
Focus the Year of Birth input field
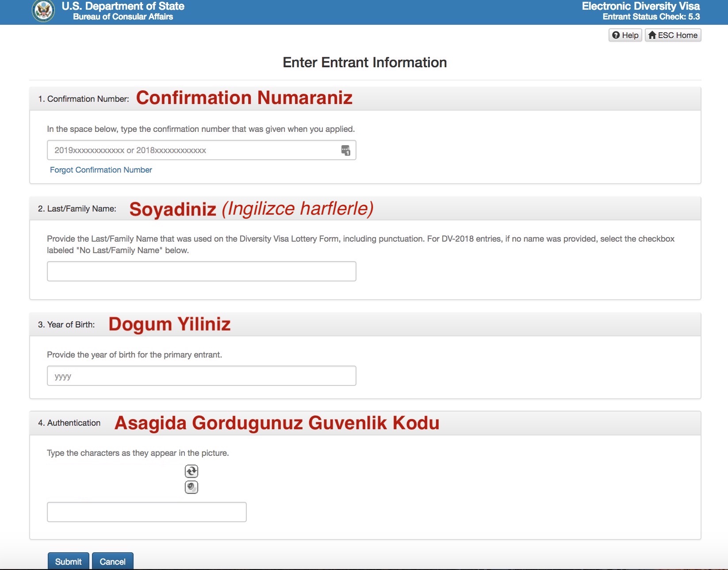coord(202,376)
